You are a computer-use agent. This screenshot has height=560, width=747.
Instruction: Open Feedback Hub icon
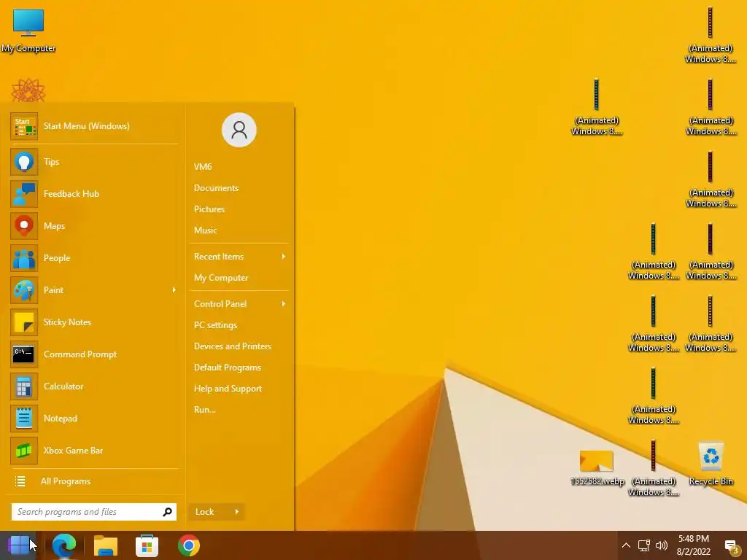click(x=24, y=194)
